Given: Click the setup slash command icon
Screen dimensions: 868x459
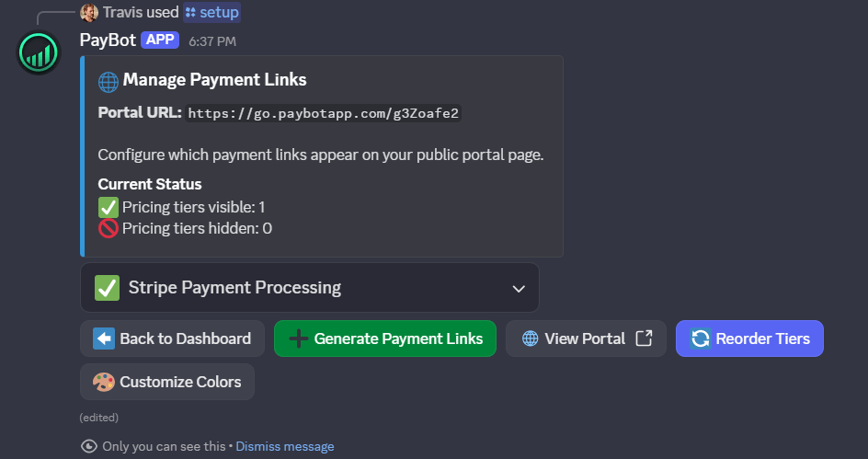Looking at the screenshot, I should (190, 13).
